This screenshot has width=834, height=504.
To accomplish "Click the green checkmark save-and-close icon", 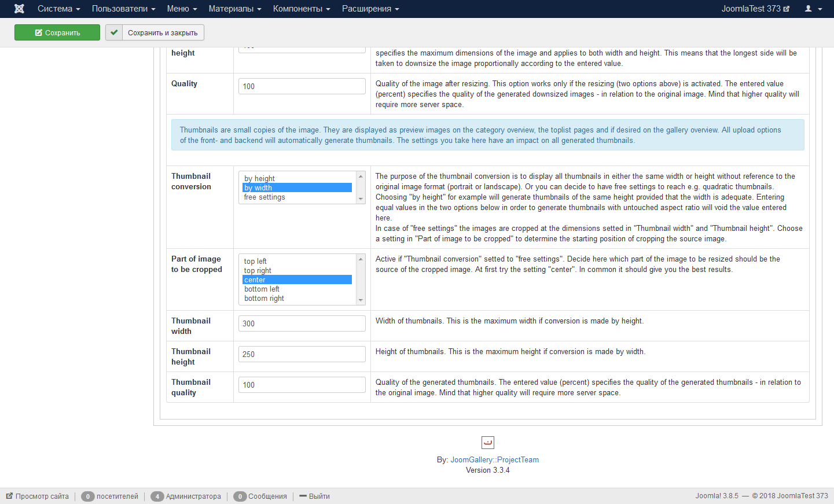I will [x=114, y=32].
